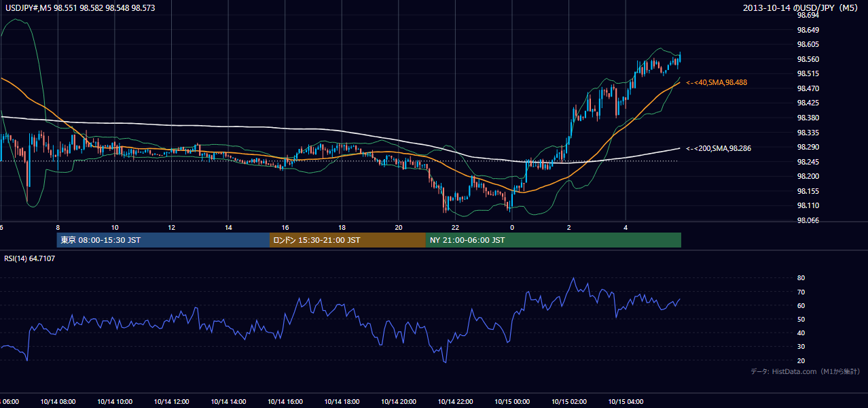
Task: Click hour label 0 below the price chart
Action: (512, 227)
